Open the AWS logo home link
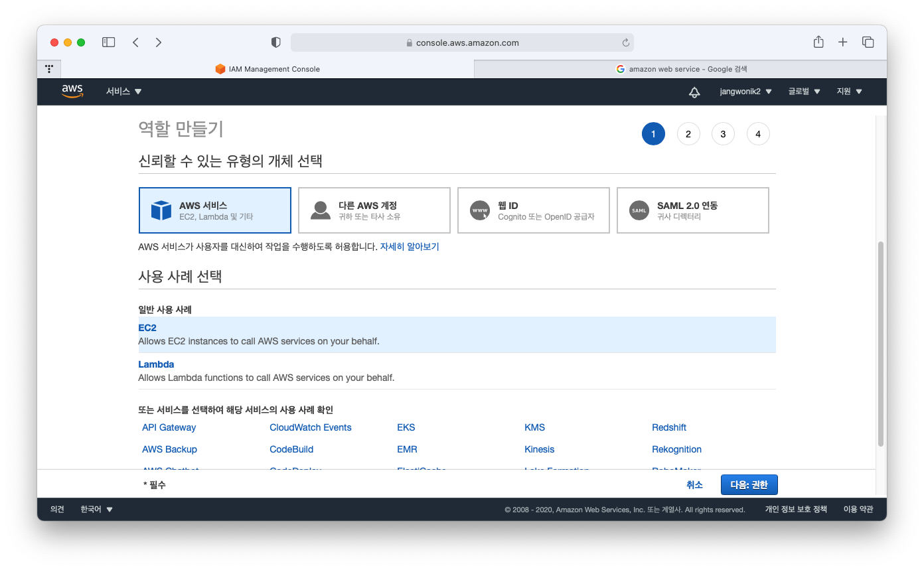The width and height of the screenshot is (924, 570). tap(72, 92)
